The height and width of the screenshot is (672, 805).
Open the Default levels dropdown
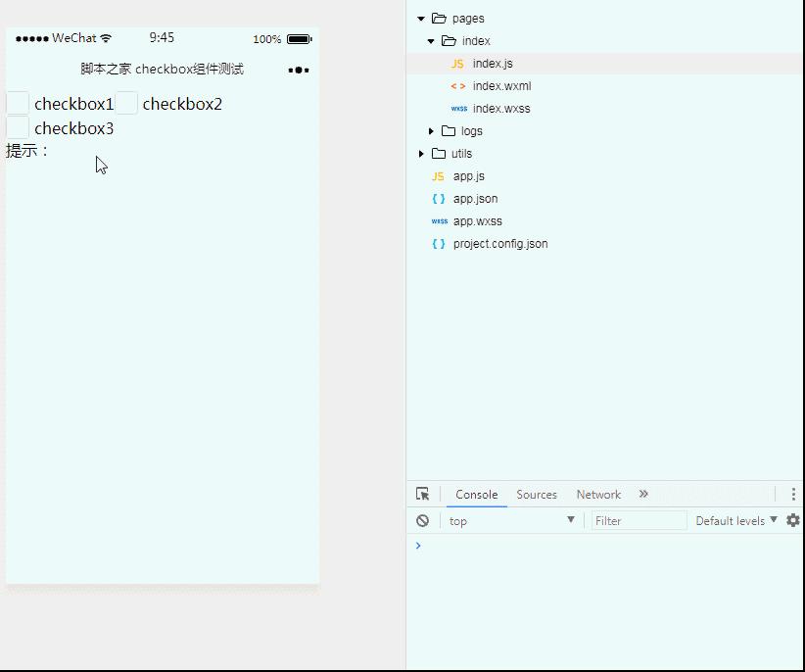[736, 520]
